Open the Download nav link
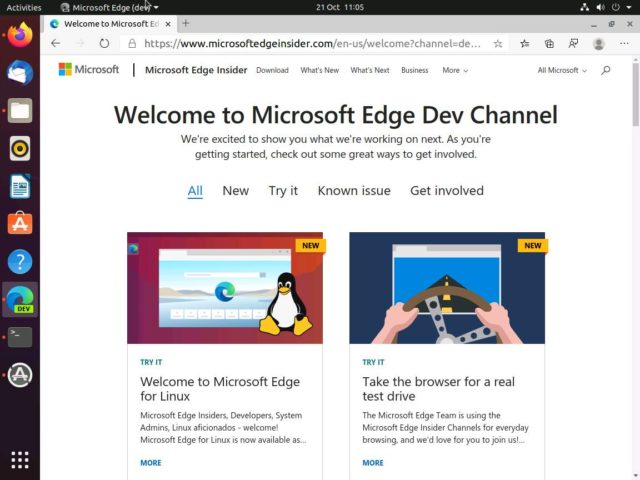This screenshot has height=480, width=640. point(272,70)
